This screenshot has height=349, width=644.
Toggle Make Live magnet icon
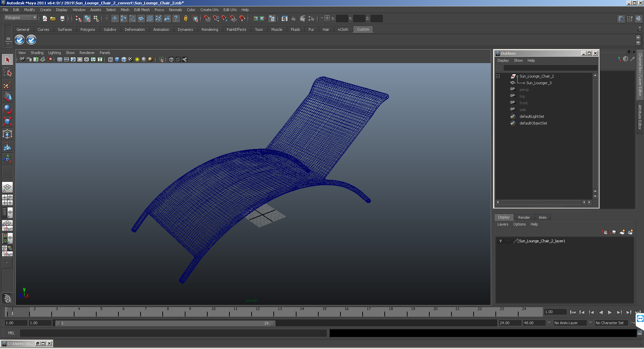(242, 18)
